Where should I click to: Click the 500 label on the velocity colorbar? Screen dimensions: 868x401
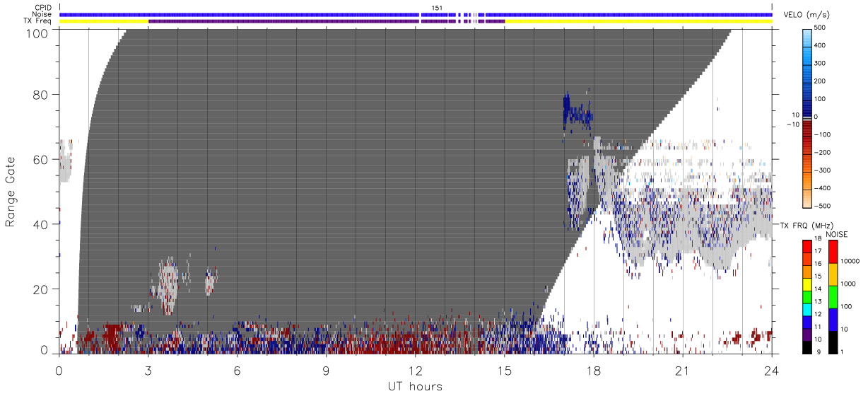pyautogui.click(x=819, y=28)
